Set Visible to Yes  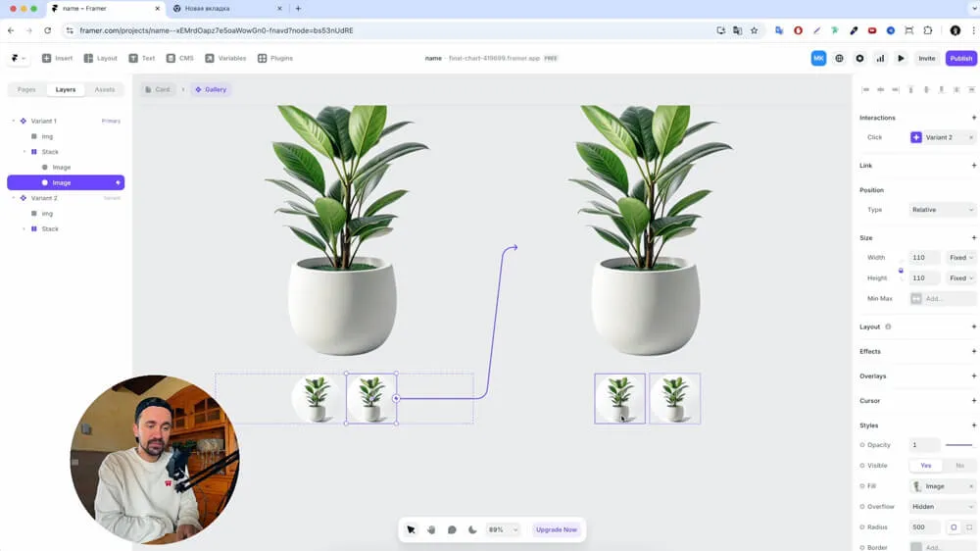tap(926, 466)
